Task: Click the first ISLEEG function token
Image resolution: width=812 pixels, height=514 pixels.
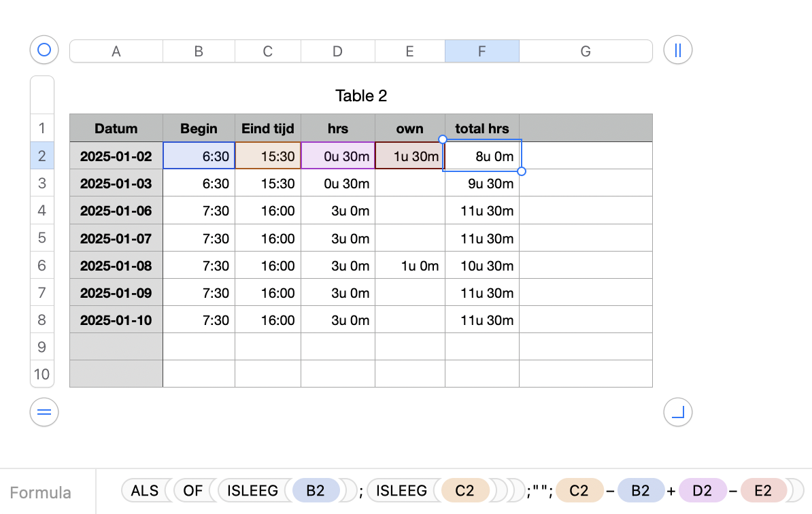Action: click(x=252, y=491)
